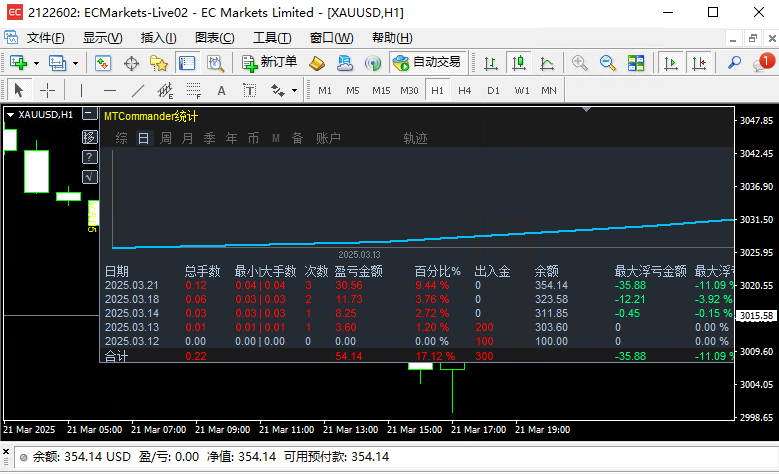Viewport: 779px width, 474px height.
Task: Tile windows with the grid icon
Action: tap(635, 63)
